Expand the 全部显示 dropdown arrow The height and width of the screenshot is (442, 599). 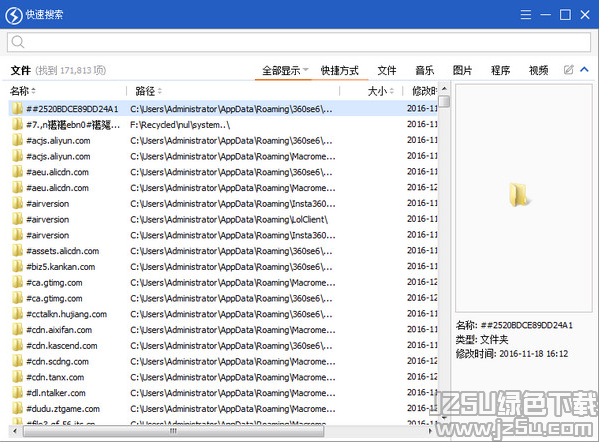tap(306, 70)
